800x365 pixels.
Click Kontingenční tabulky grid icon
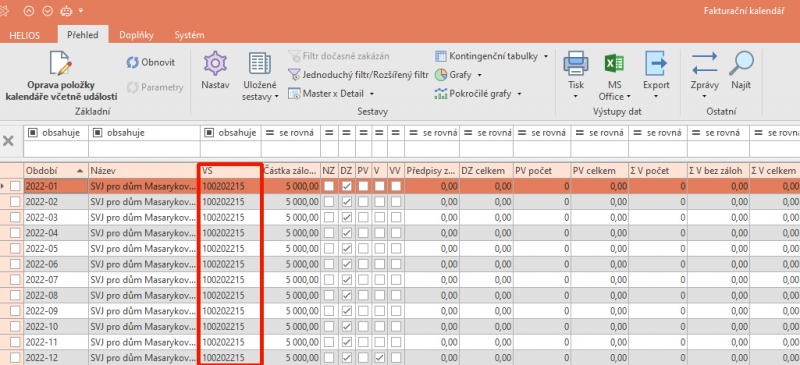440,56
